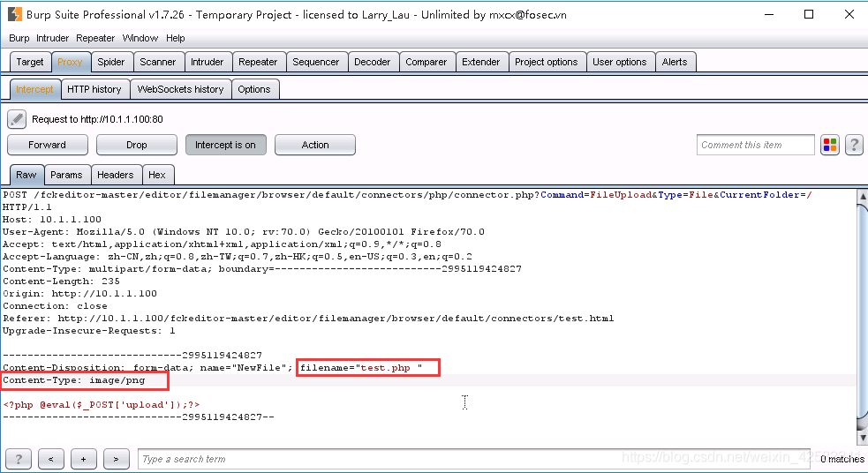The width and height of the screenshot is (868, 473).
Task: Switch to Params request view
Action: pyautogui.click(x=66, y=175)
